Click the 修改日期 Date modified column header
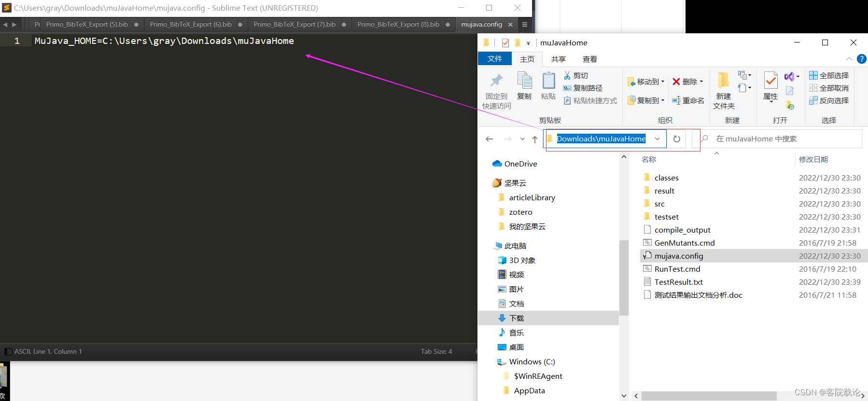This screenshot has width=868, height=401. pos(813,159)
